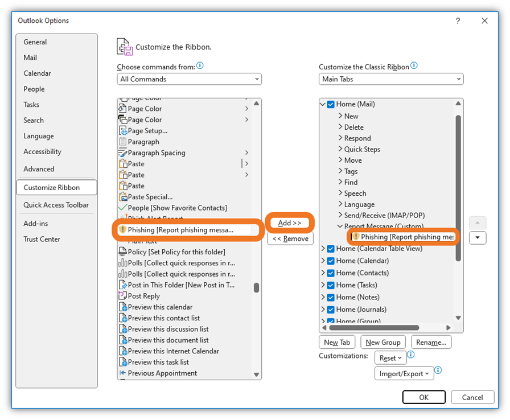The image size is (510, 420).
Task: Uncheck Home (Calendar Table View) checkbox
Action: coord(331,249)
